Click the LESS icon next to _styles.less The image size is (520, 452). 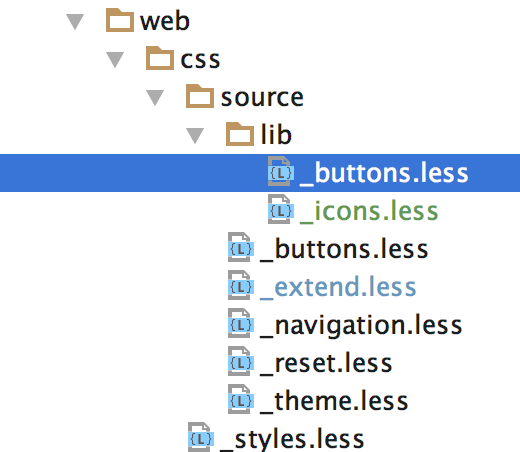pos(201,437)
